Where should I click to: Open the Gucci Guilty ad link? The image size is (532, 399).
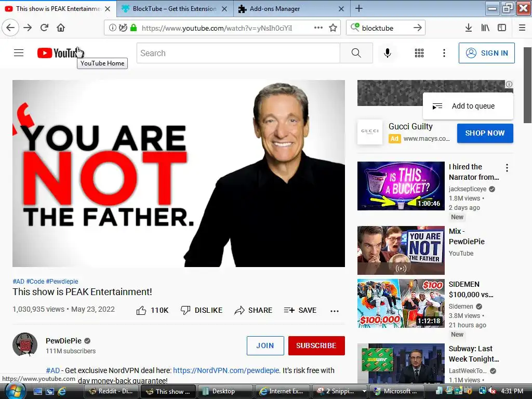tap(410, 127)
